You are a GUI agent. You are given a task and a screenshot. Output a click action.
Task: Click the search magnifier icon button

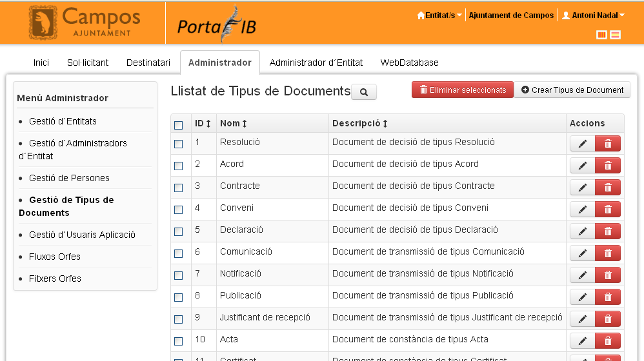pos(364,92)
